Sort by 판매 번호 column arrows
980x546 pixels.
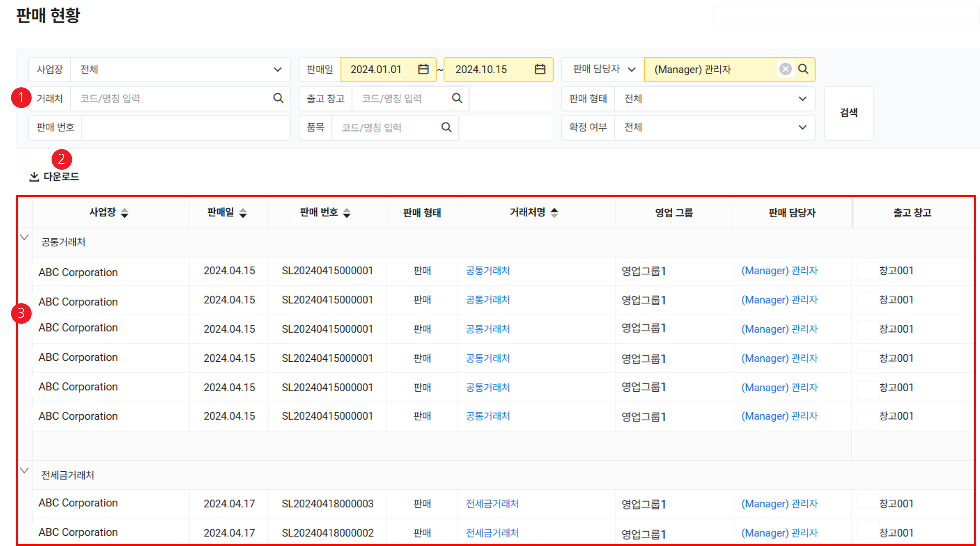tap(347, 213)
